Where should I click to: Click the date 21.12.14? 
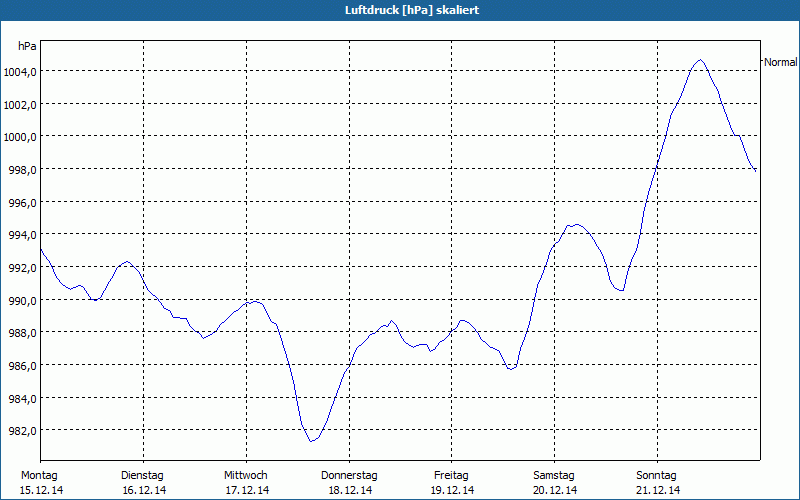point(658,490)
